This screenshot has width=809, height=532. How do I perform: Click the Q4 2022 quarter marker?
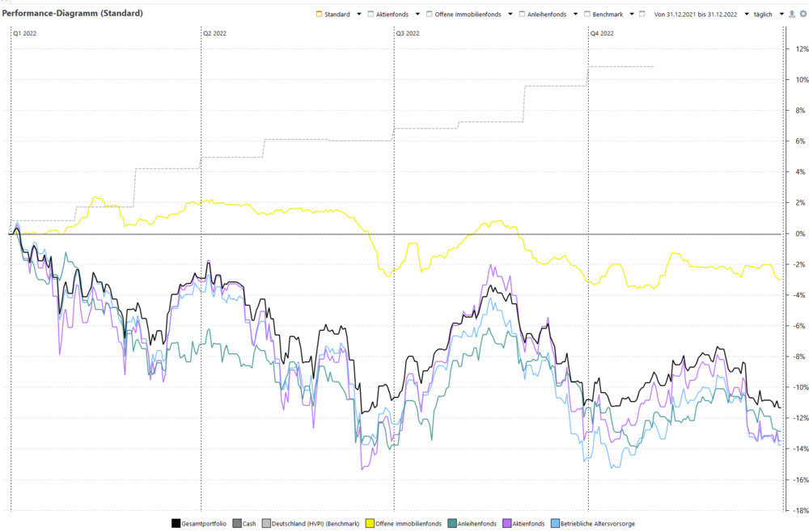click(x=602, y=33)
